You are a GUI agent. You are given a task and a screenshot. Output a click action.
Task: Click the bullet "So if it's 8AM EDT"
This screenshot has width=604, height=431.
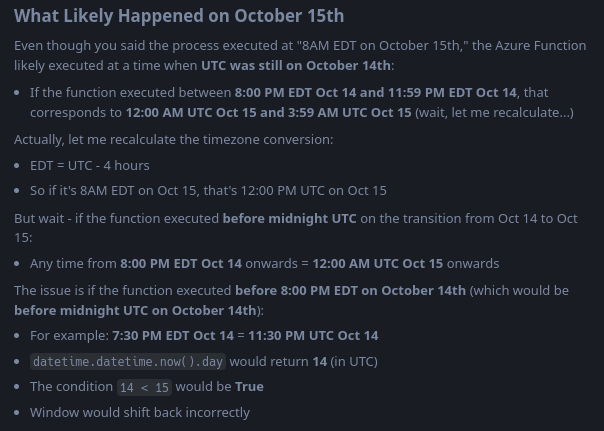pyautogui.click(x=208, y=190)
